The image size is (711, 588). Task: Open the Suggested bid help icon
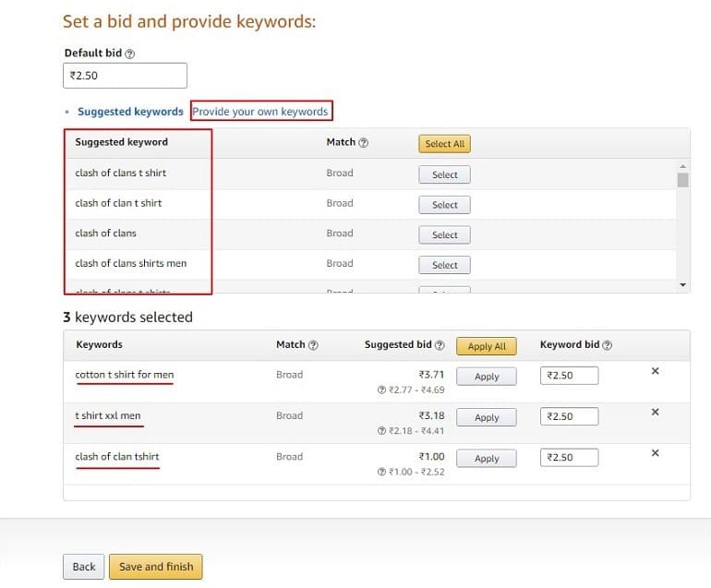tap(440, 345)
